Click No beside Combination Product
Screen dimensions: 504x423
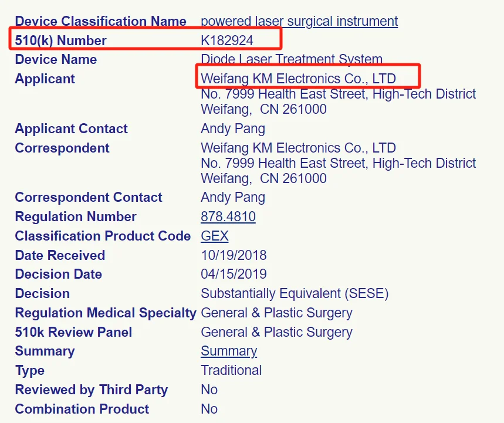pos(209,409)
